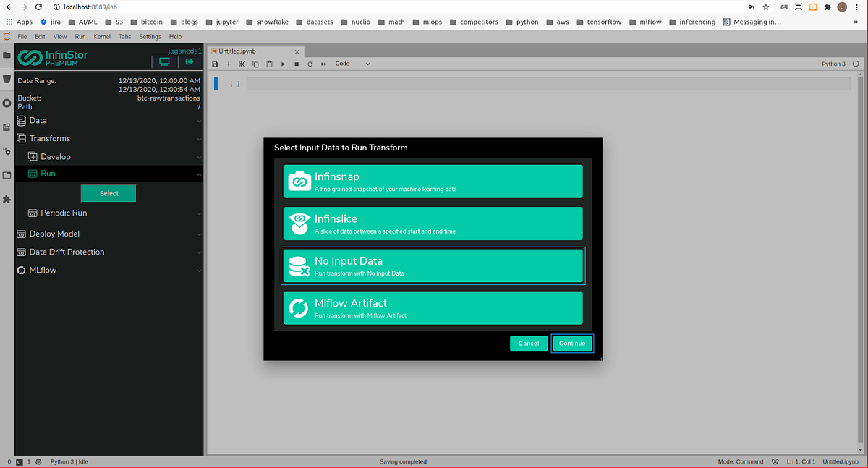The height and width of the screenshot is (468, 868).
Task: Run the current notebook cell
Action: pos(283,64)
